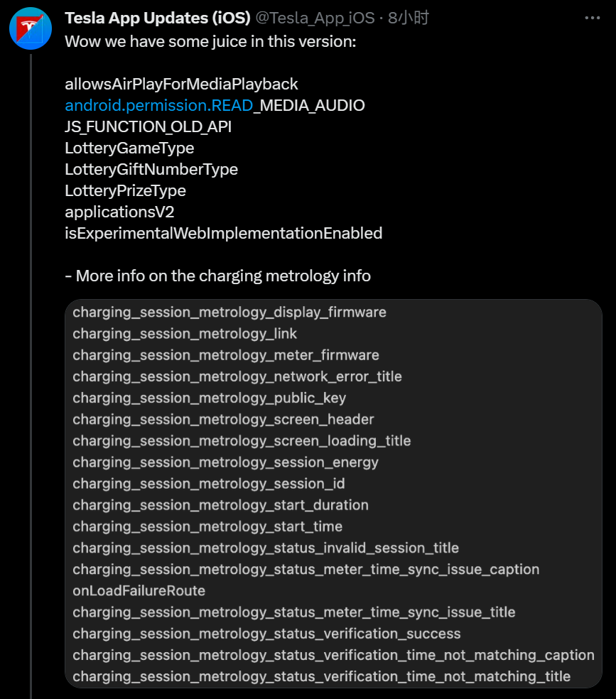Click charging_session_metrology_public_key in the image
The width and height of the screenshot is (616, 699).
pyautogui.click(x=209, y=398)
